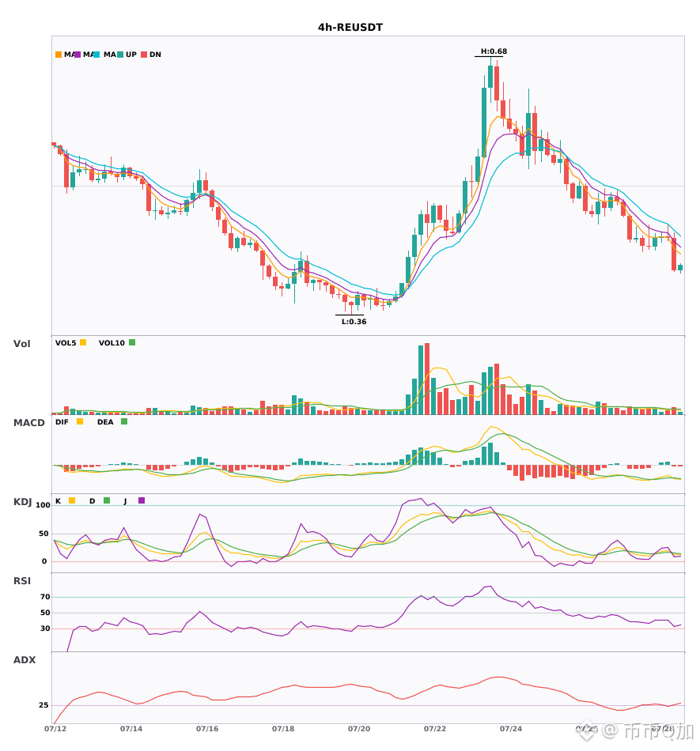The width and height of the screenshot is (700, 751).
Task: Click the DN legend text
Action: 155,55
